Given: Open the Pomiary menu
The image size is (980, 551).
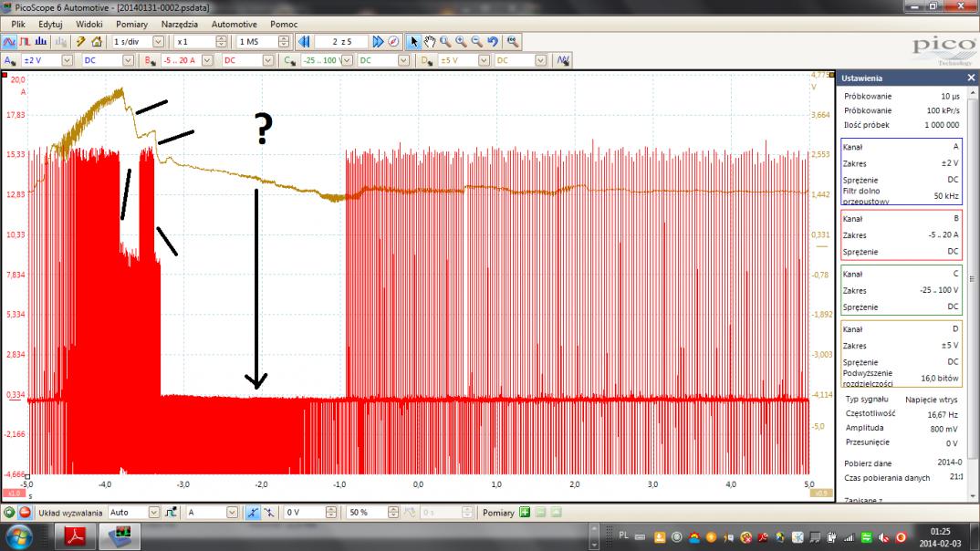Looking at the screenshot, I should (x=131, y=24).
